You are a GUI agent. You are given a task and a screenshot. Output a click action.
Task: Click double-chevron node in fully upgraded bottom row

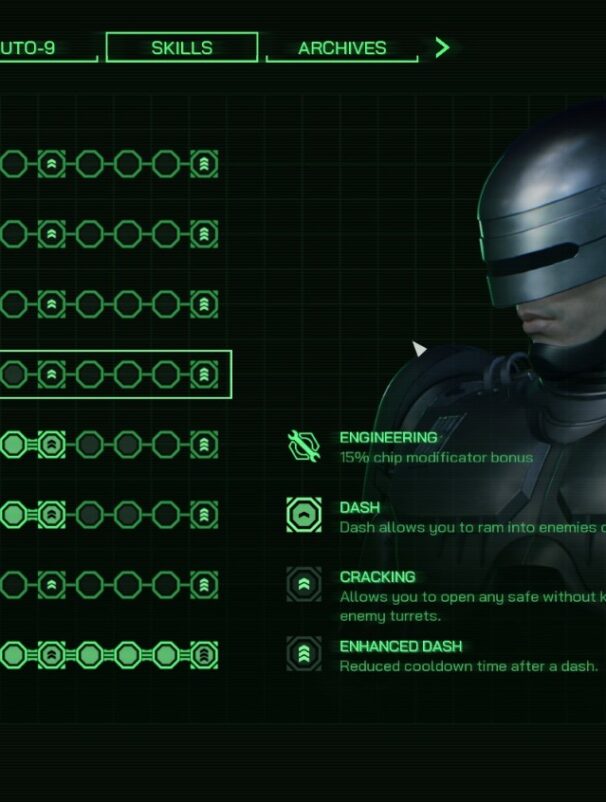52,655
